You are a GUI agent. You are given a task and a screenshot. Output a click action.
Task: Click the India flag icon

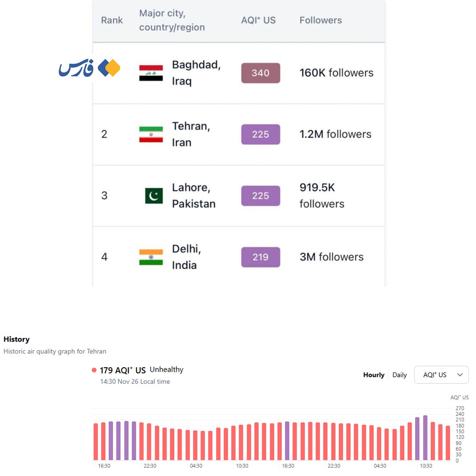coord(151,257)
